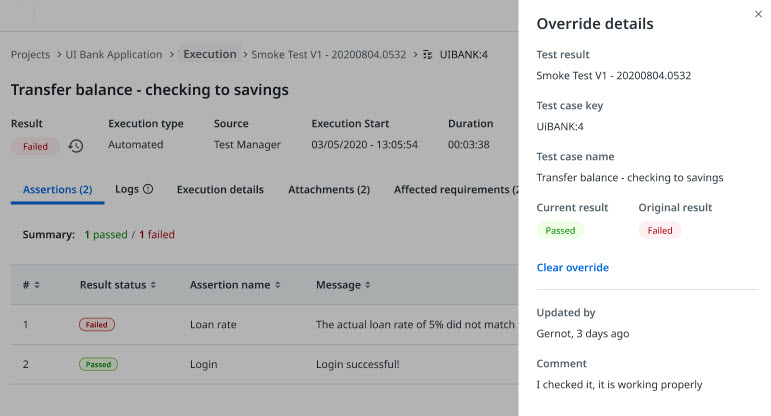
Task: Click the Failed result badge under Result
Action: tap(35, 146)
